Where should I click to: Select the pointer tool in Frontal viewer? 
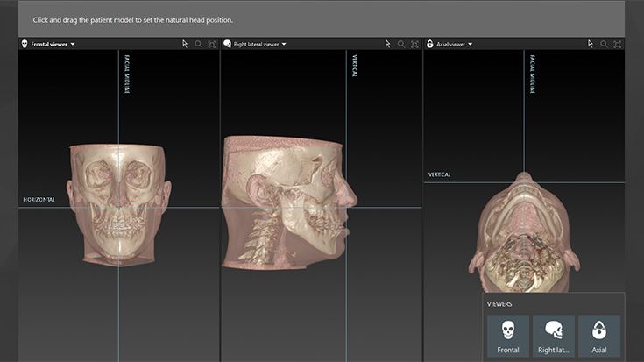click(x=185, y=44)
